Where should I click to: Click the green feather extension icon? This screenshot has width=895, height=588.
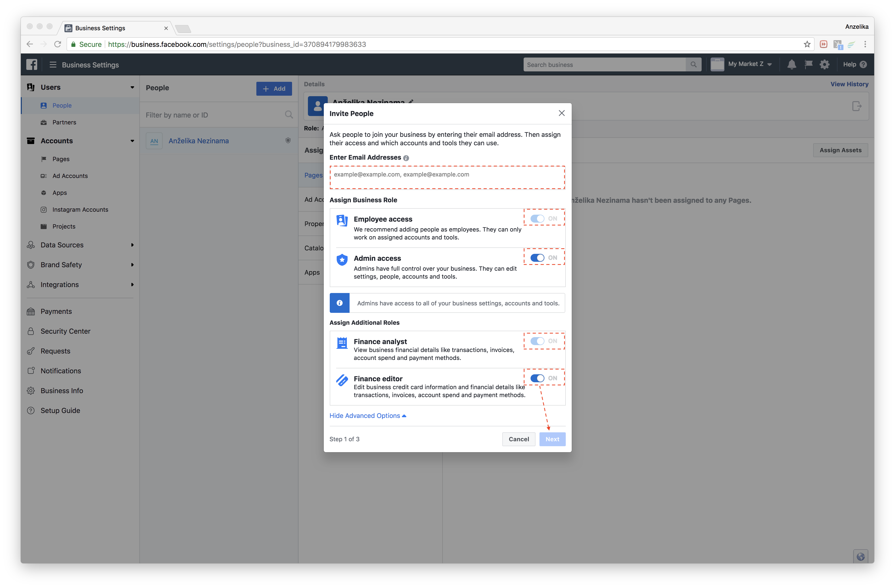click(851, 44)
